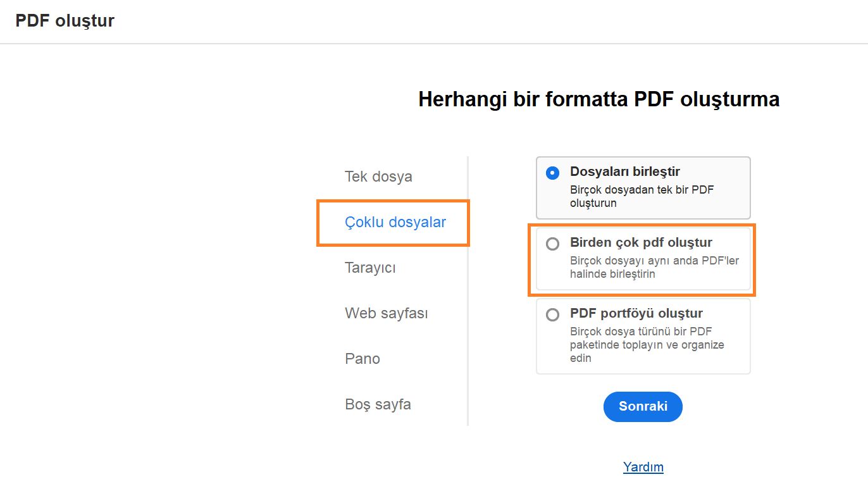Select the "Boş sayfa" option
This screenshot has height=491, width=868.
(378, 404)
